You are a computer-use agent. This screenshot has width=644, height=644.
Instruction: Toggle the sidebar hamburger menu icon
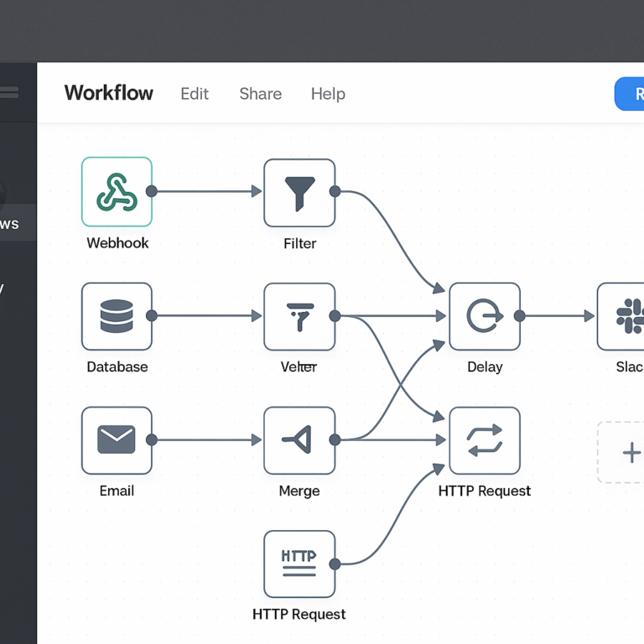point(8,92)
